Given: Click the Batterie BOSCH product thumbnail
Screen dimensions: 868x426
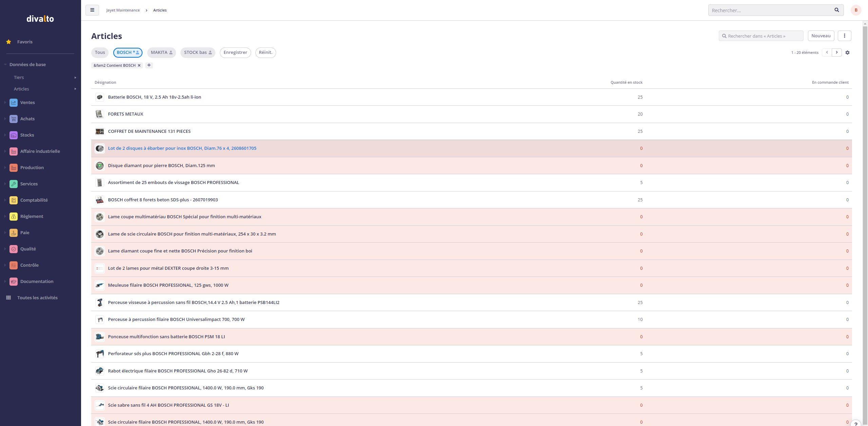Looking at the screenshot, I should point(99,97).
